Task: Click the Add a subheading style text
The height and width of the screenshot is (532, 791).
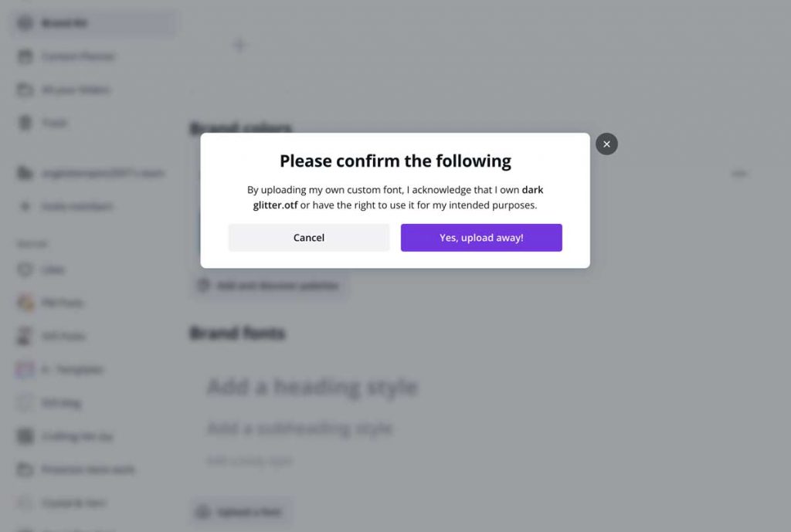Action: tap(299, 428)
